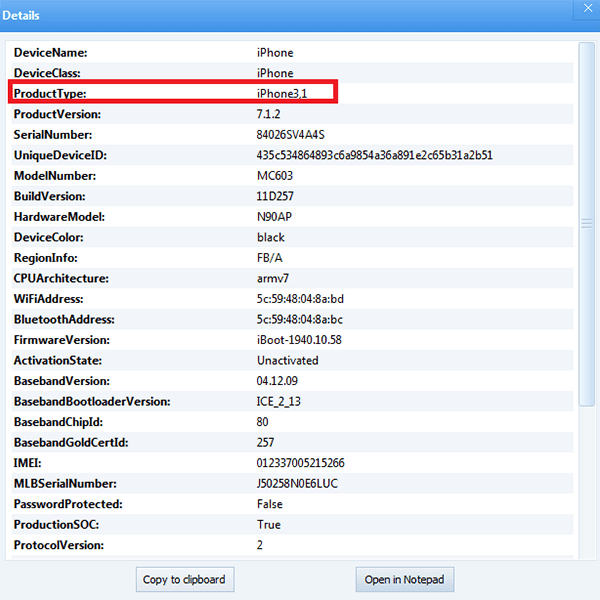600x600 pixels.
Task: Select the DeviceColor value black
Action: [x=271, y=237]
